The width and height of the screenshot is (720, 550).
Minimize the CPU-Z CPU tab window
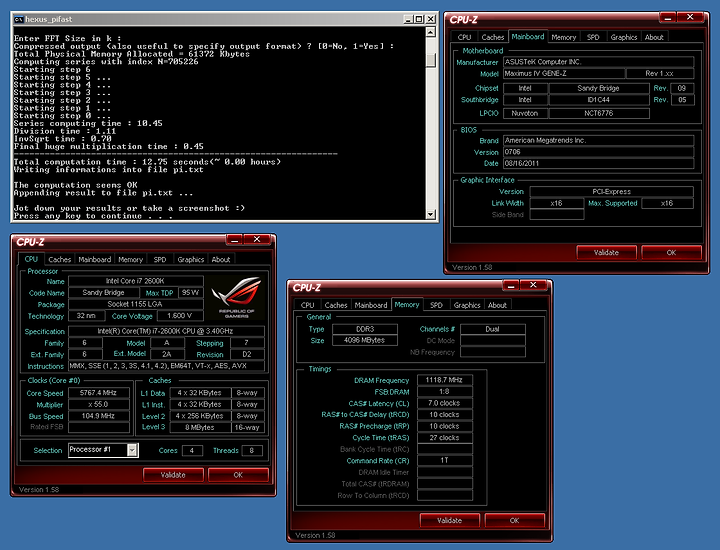coord(235,240)
